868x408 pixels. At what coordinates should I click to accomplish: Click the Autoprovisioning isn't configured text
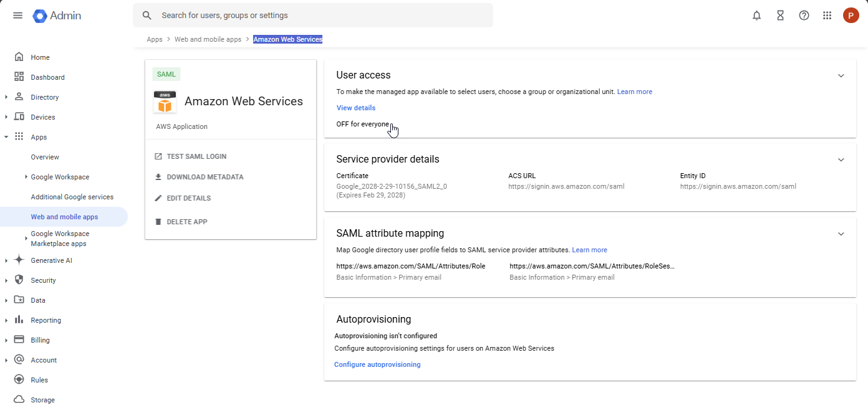386,336
